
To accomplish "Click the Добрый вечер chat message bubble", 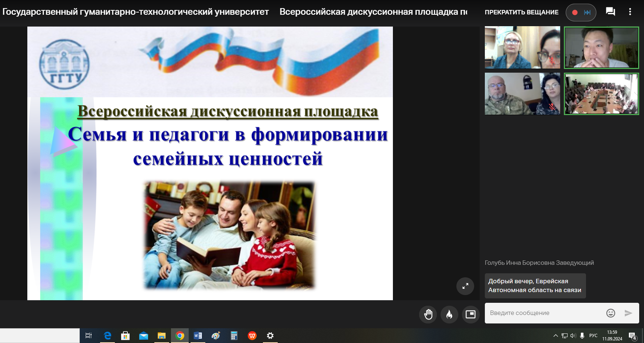I will 535,285.
